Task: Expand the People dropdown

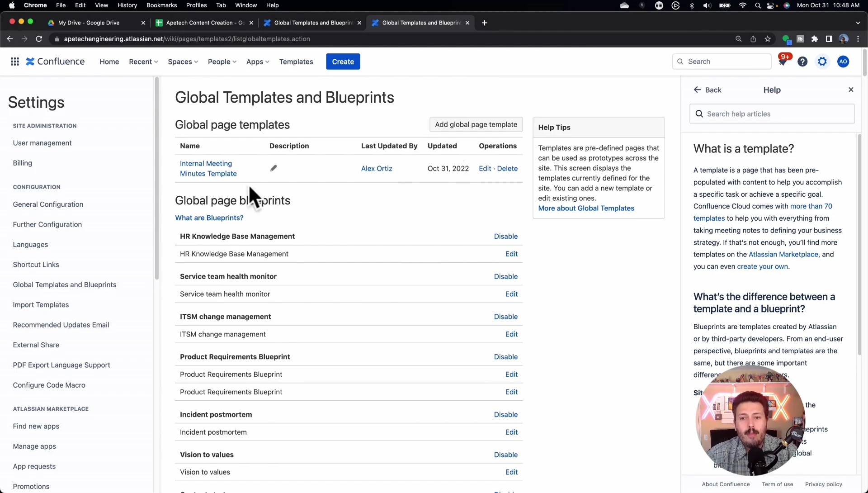Action: (x=222, y=62)
